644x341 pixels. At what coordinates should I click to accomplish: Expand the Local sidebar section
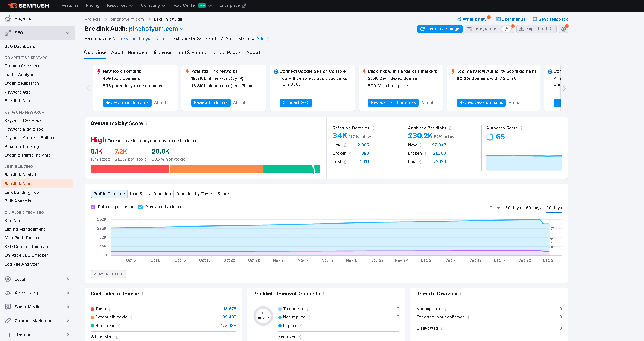coord(68,279)
